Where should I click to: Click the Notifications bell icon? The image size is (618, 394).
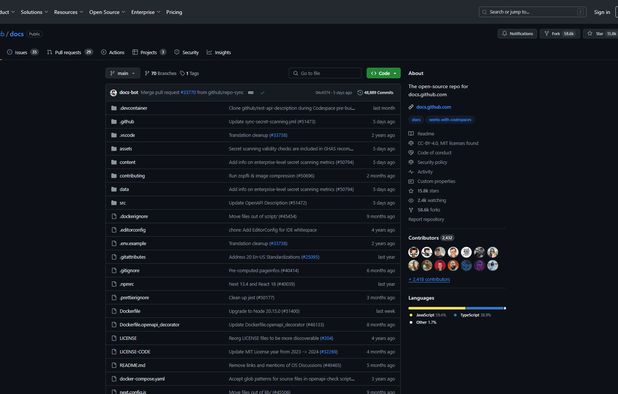pos(504,34)
